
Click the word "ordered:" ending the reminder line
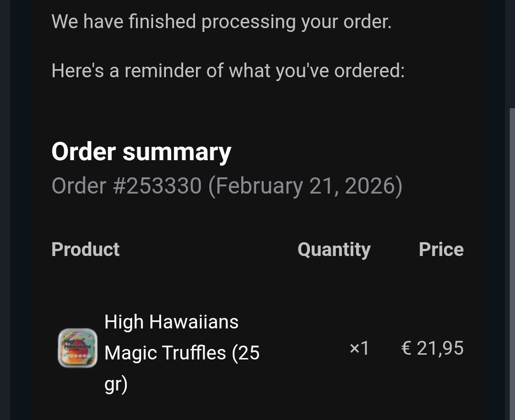(369, 71)
